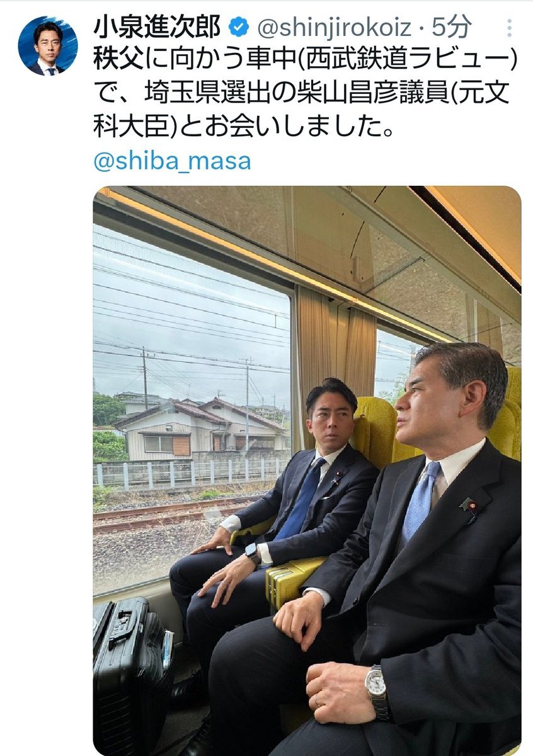Click the blue verified badge

click(238, 28)
